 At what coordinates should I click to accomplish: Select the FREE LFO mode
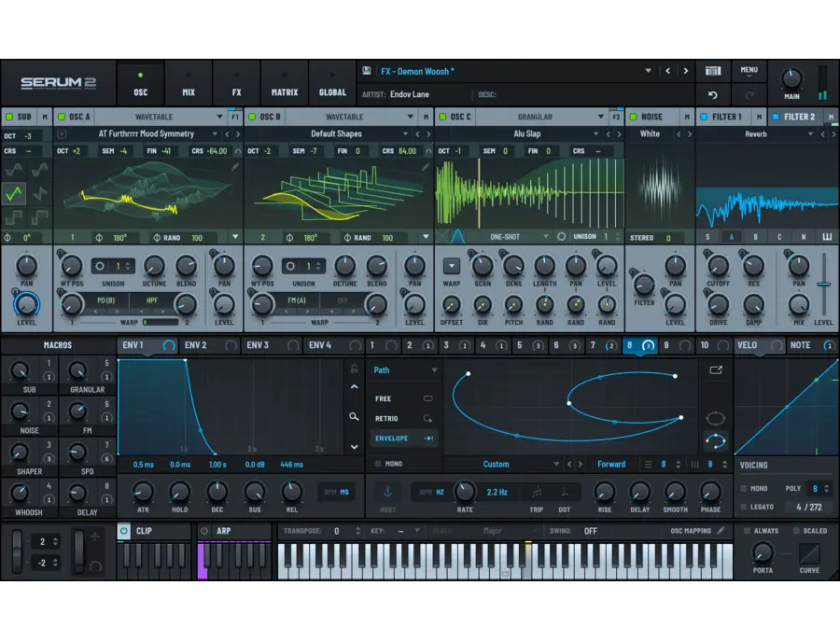(404, 398)
